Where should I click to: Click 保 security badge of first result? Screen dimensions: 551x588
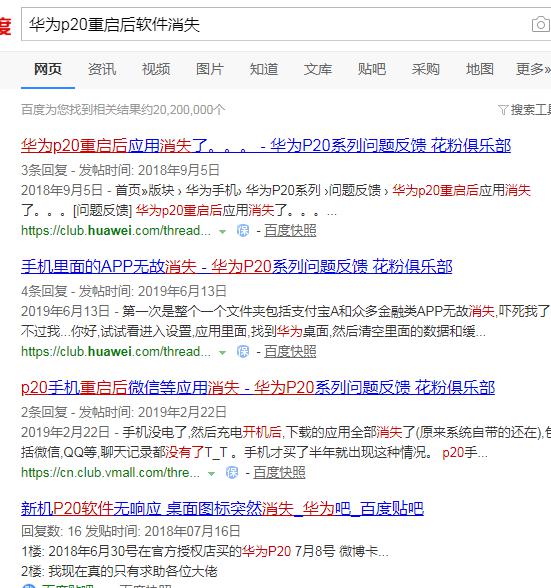coord(243,231)
